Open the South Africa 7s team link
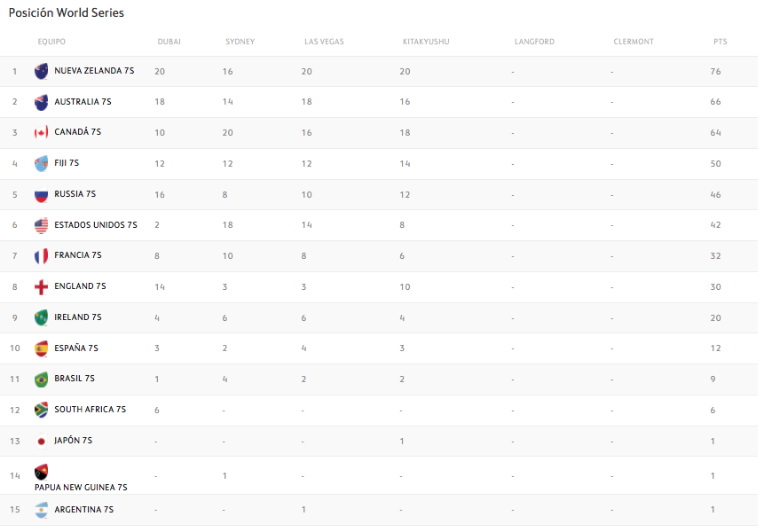The height and width of the screenshot is (532, 764). pos(90,410)
